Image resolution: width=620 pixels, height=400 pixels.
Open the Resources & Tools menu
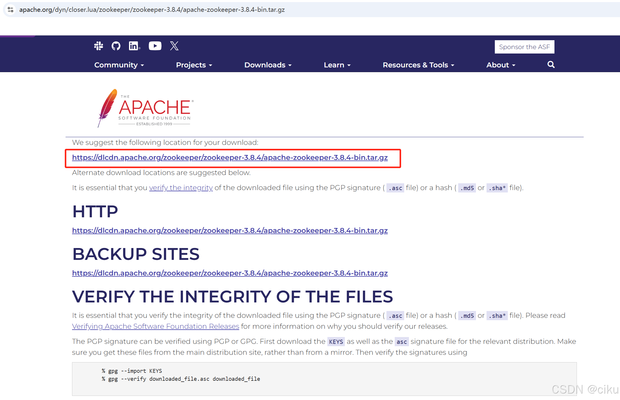(x=418, y=65)
